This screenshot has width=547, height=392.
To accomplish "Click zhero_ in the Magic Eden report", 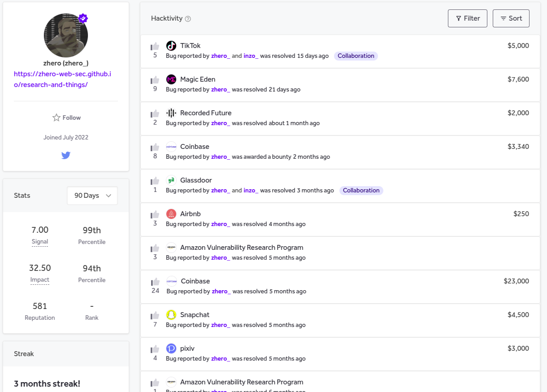I will (221, 90).
